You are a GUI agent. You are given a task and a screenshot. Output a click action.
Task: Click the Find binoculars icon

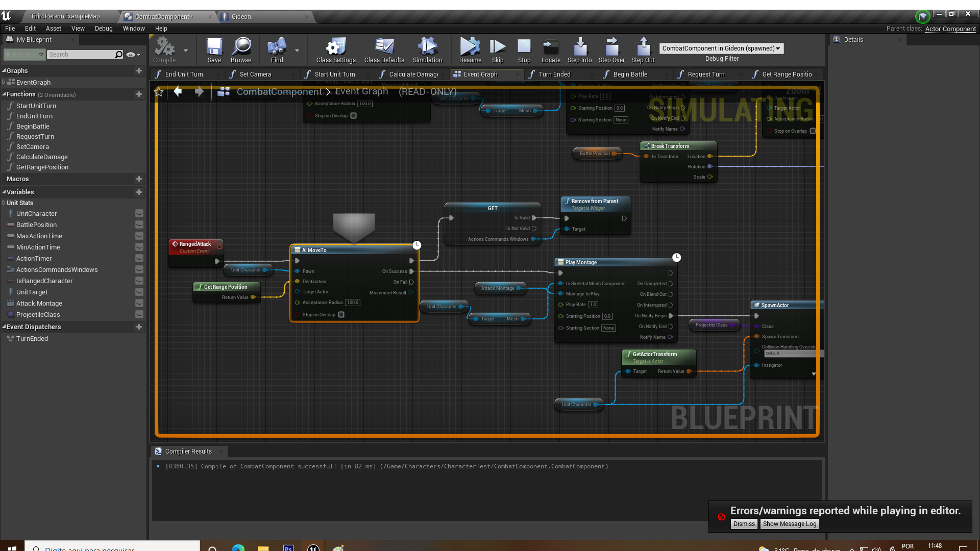click(277, 47)
